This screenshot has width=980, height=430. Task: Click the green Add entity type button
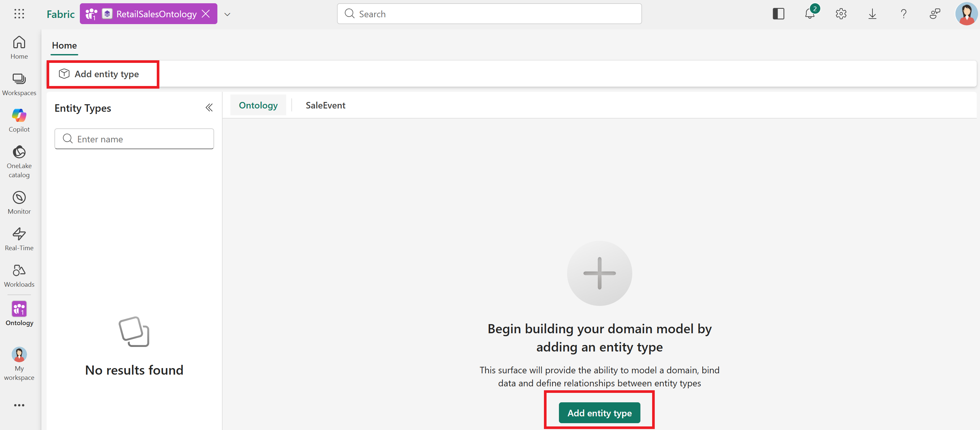tap(599, 412)
